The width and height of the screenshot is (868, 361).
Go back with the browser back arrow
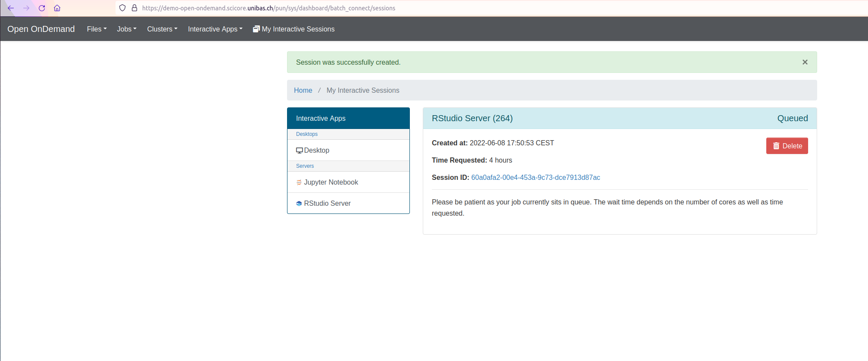pyautogui.click(x=11, y=8)
